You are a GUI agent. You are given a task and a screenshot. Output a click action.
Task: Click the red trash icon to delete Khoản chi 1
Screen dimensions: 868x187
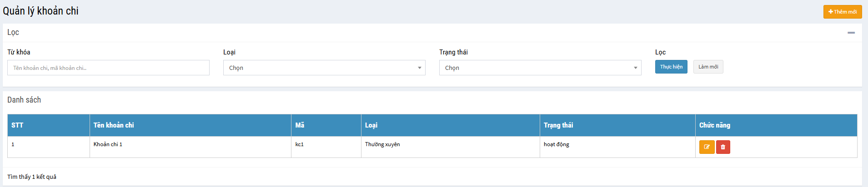coord(723,147)
